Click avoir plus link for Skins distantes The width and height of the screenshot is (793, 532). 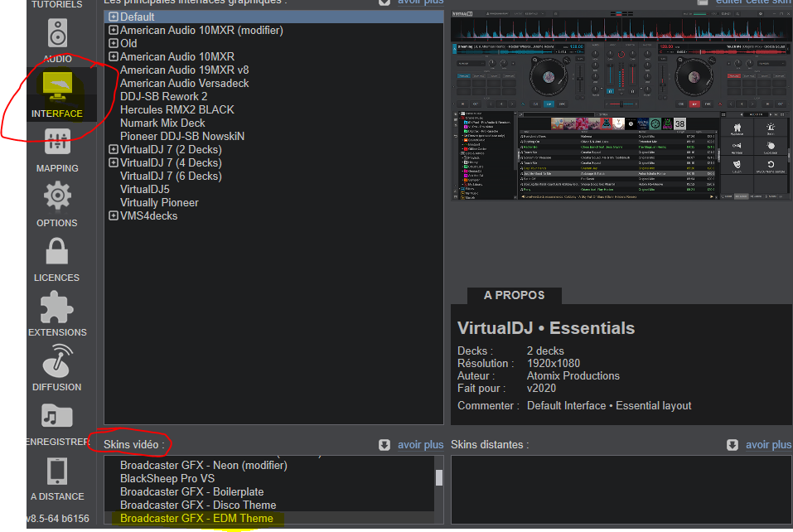coord(768,444)
